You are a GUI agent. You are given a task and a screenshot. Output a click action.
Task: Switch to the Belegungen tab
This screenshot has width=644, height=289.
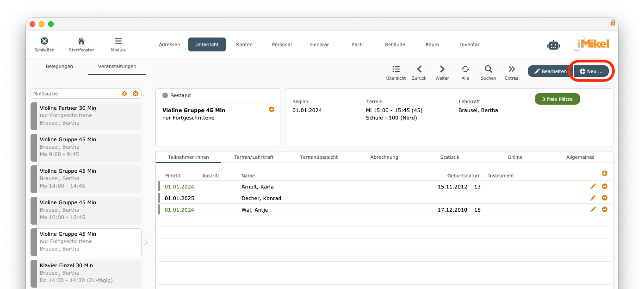(59, 67)
